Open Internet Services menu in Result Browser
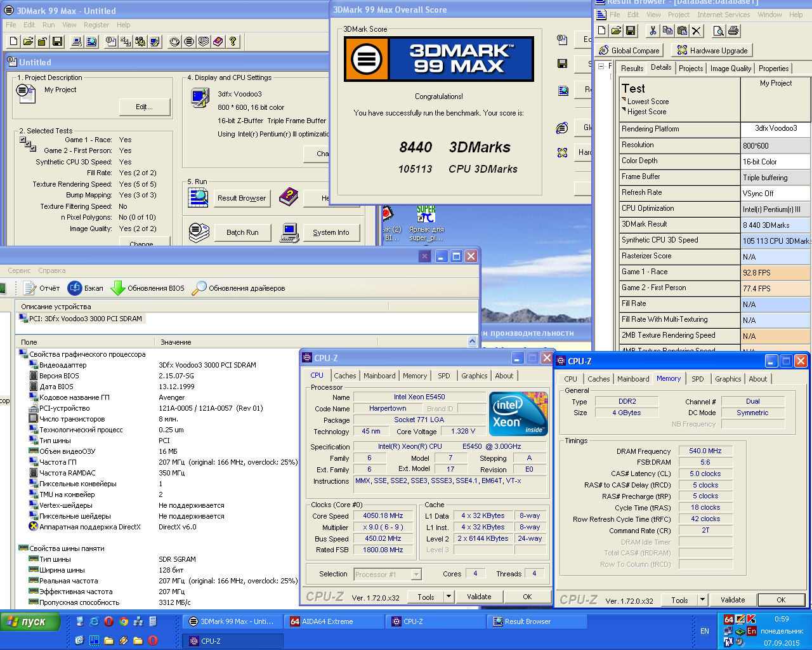The width and height of the screenshot is (812, 650). tap(724, 15)
